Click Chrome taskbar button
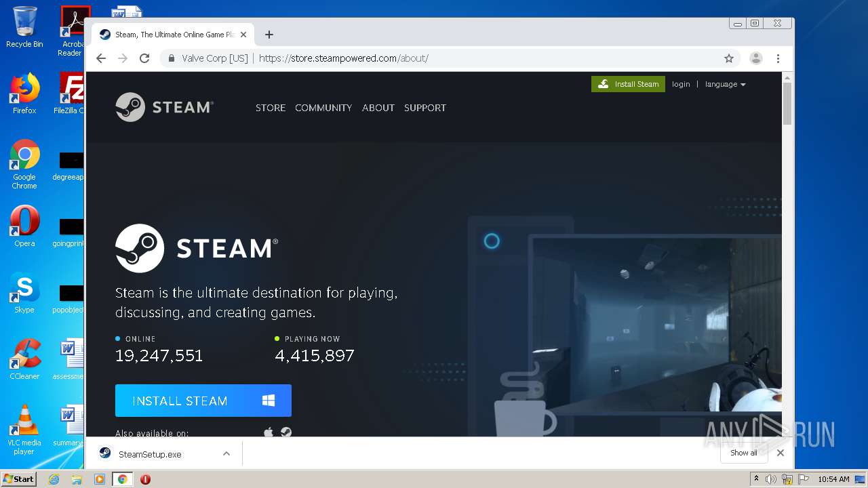 click(x=122, y=479)
